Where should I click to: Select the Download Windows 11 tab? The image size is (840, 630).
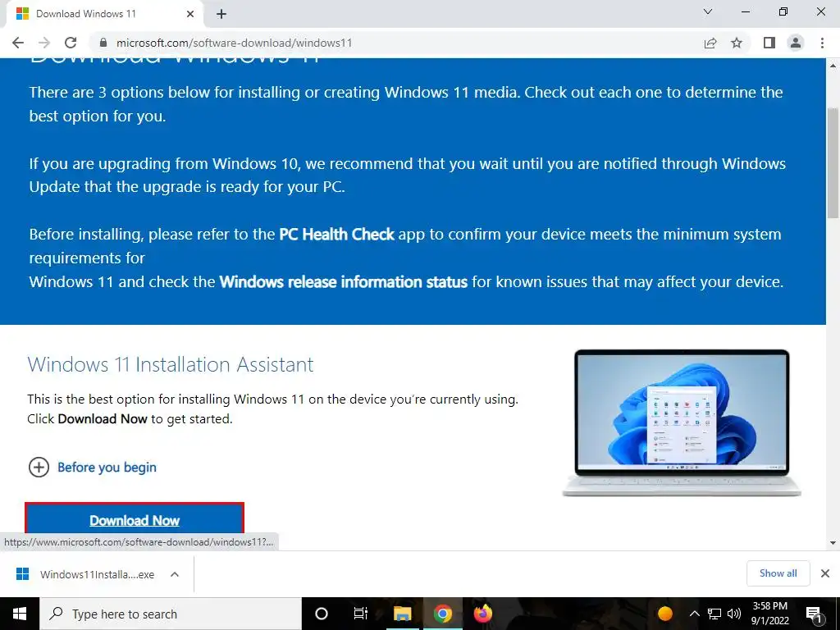pyautogui.click(x=104, y=14)
